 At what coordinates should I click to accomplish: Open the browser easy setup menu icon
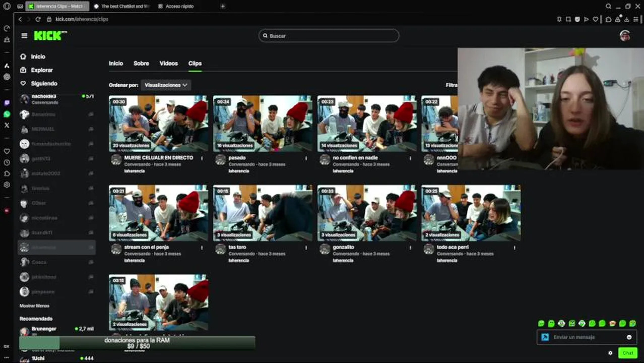(635, 19)
